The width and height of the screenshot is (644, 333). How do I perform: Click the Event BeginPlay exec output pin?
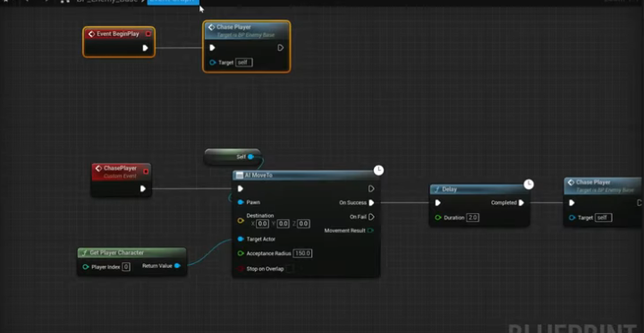145,48
